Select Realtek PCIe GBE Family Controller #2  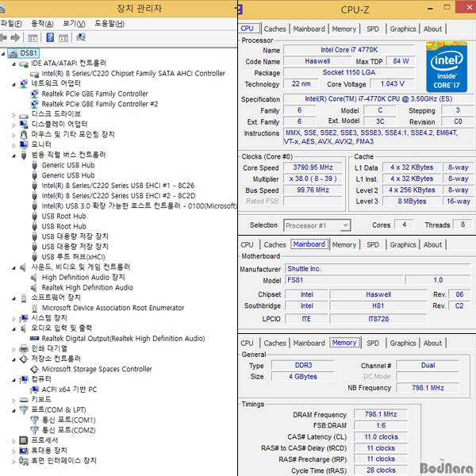pyautogui.click(x=100, y=104)
